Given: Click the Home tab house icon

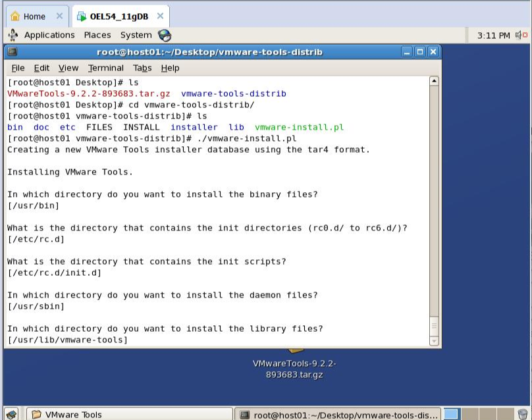Looking at the screenshot, I should (15, 16).
